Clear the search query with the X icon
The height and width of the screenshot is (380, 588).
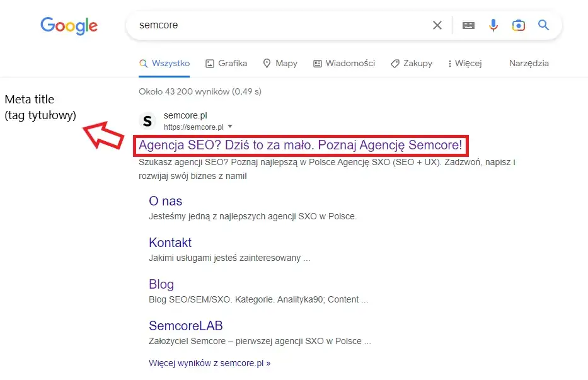pos(437,25)
